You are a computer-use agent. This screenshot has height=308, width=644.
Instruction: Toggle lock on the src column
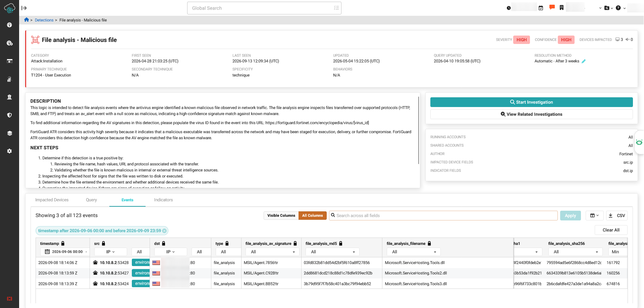(104, 244)
